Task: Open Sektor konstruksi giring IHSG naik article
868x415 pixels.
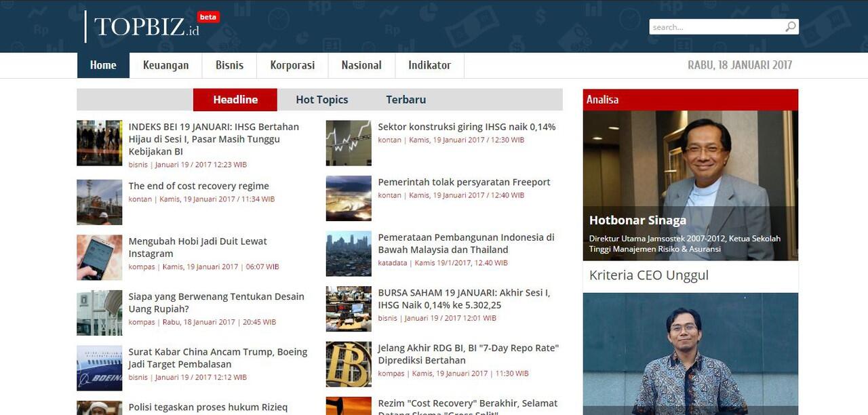Action: [x=467, y=127]
